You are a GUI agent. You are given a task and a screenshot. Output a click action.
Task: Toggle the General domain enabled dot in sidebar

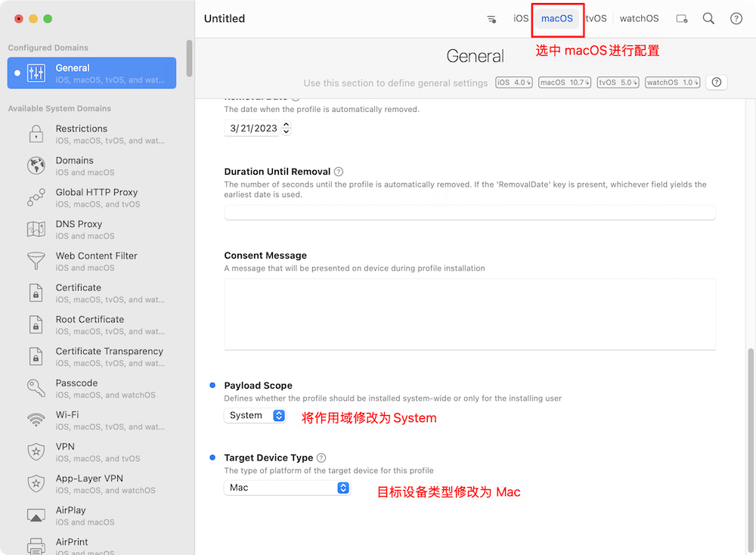click(17, 73)
